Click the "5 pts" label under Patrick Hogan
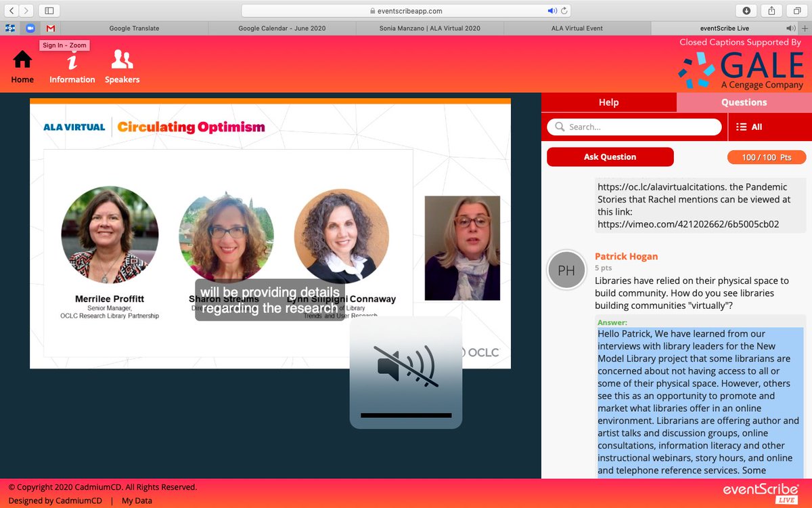The height and width of the screenshot is (508, 812). (x=603, y=268)
